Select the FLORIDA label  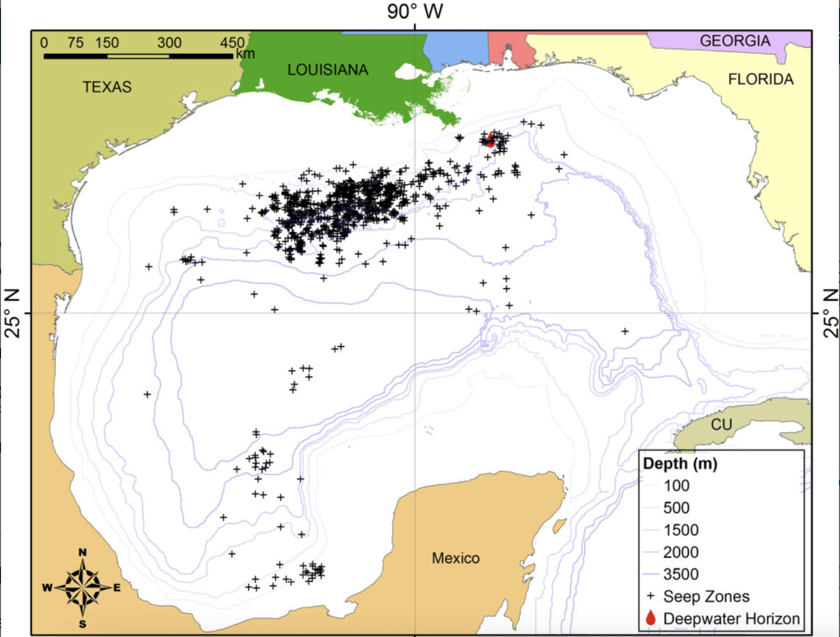[x=761, y=79]
